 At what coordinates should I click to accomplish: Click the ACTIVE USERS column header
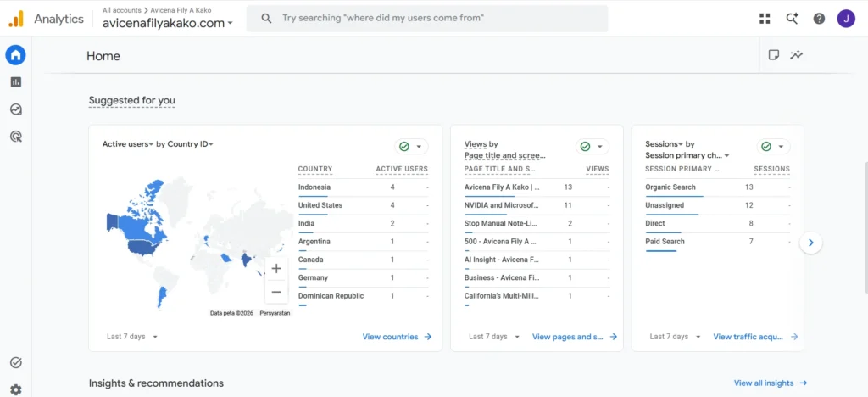[x=402, y=169]
